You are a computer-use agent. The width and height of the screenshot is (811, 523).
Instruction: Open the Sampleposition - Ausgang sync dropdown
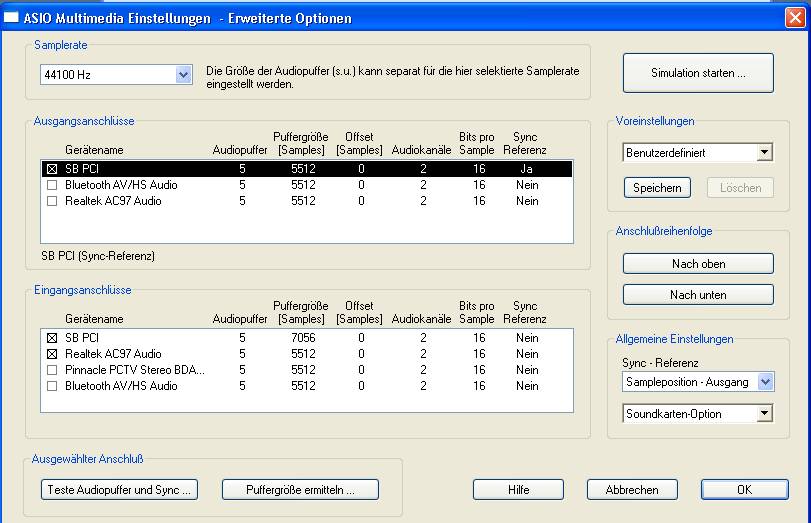[x=765, y=382]
